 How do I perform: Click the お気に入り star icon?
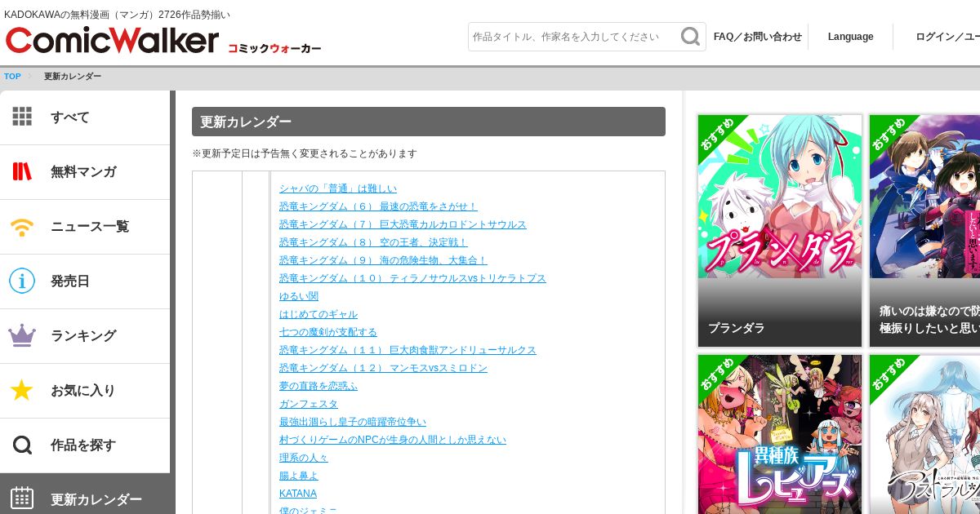[22, 390]
